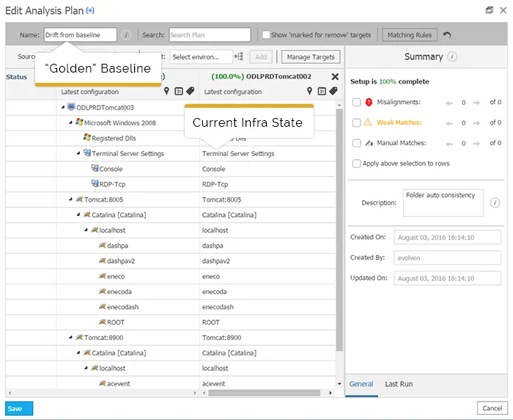Click the info icon next to Name field
This screenshot has height=420, width=513.
(126, 35)
